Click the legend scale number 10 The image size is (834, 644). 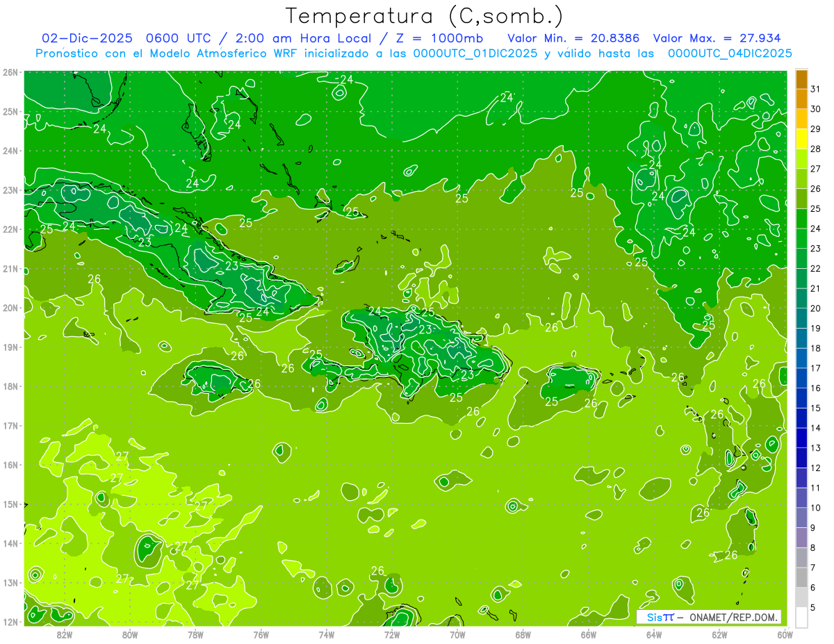click(815, 508)
